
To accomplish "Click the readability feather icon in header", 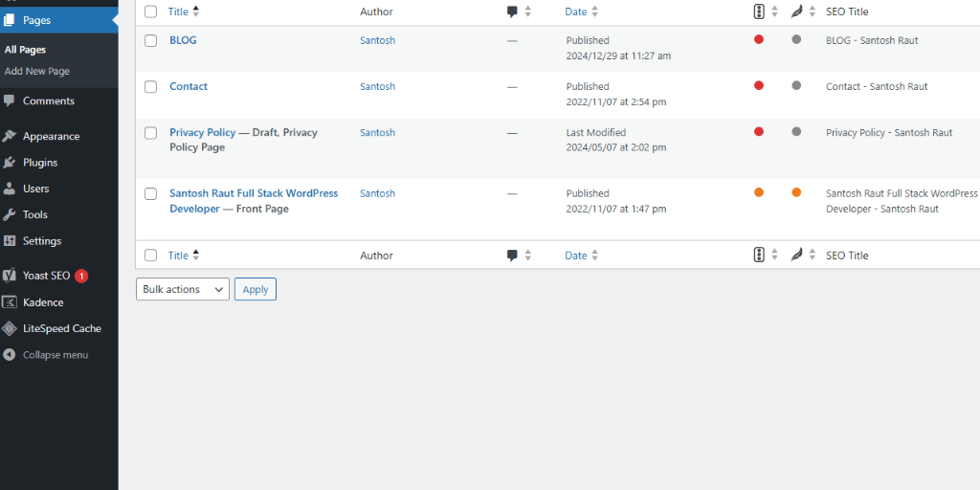I will coord(796,11).
